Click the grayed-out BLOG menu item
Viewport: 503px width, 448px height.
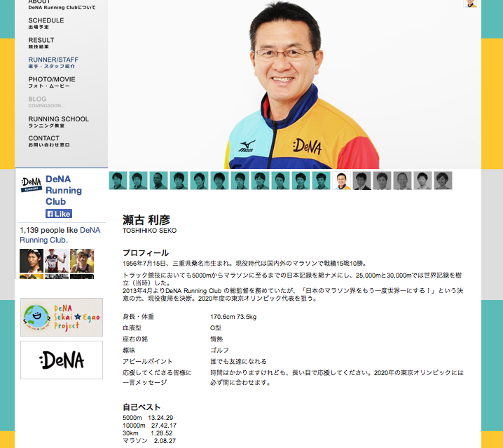click(46, 102)
